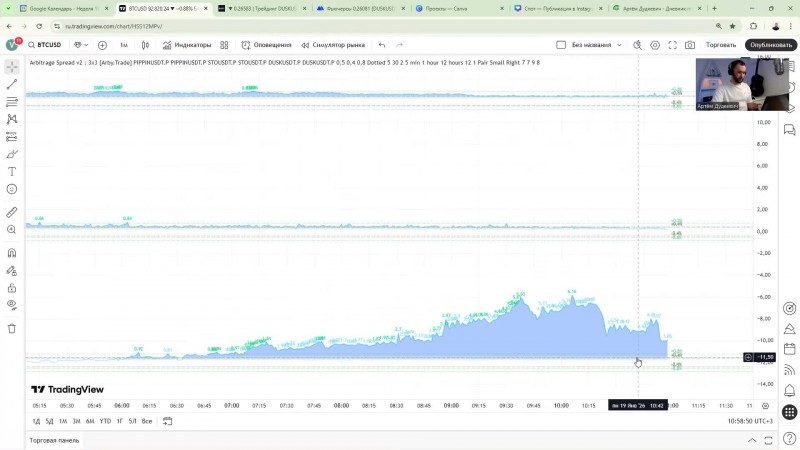
Task: Select the 1Д date range
Action: point(36,421)
